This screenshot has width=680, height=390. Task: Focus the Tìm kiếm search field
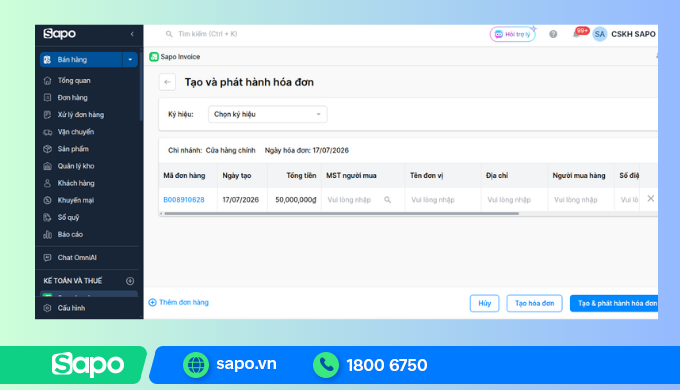pyautogui.click(x=208, y=34)
